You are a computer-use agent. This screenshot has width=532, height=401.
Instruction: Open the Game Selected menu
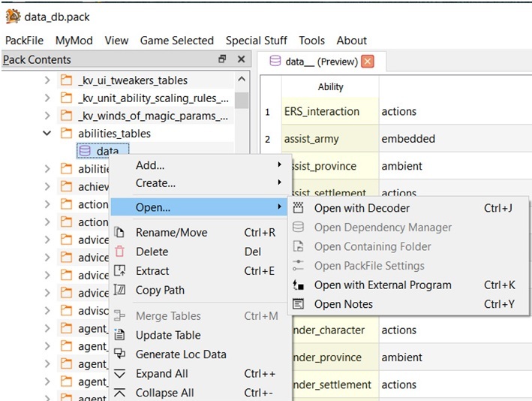point(177,41)
